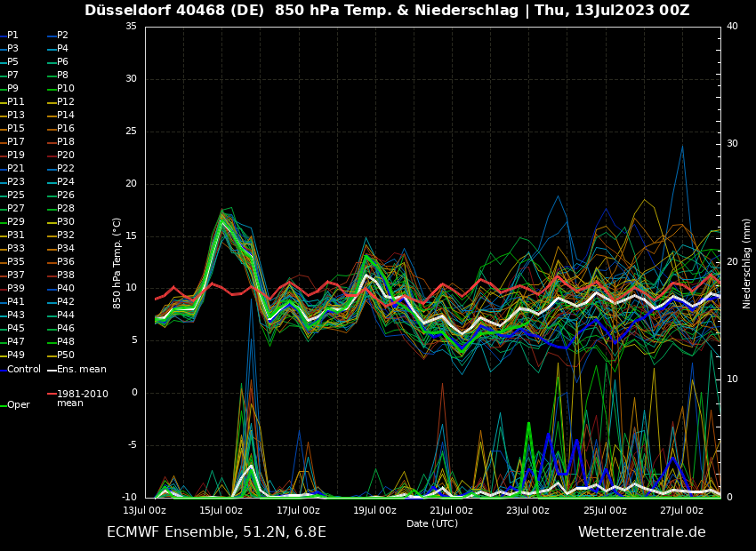Click the 19Jul 00z date tick
The width and height of the screenshot is (756, 551).
point(374,510)
